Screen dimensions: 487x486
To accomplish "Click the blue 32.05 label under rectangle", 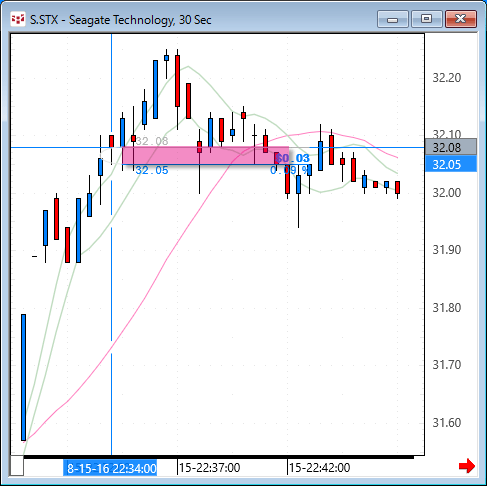I will pyautogui.click(x=152, y=170).
